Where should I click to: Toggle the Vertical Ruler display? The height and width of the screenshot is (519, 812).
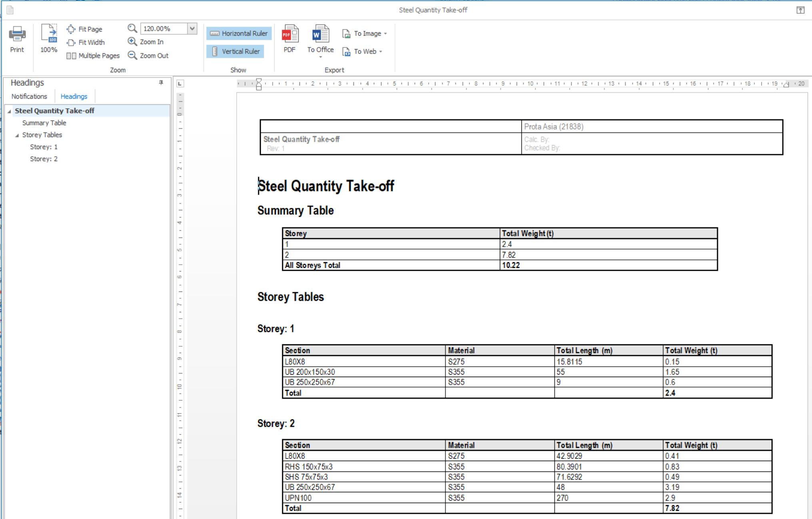(235, 51)
